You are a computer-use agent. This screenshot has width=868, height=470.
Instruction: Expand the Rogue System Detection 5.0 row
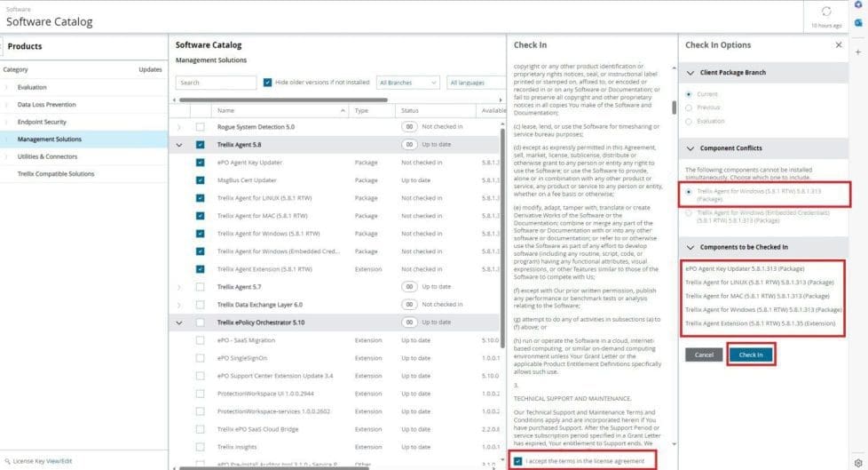(180, 127)
